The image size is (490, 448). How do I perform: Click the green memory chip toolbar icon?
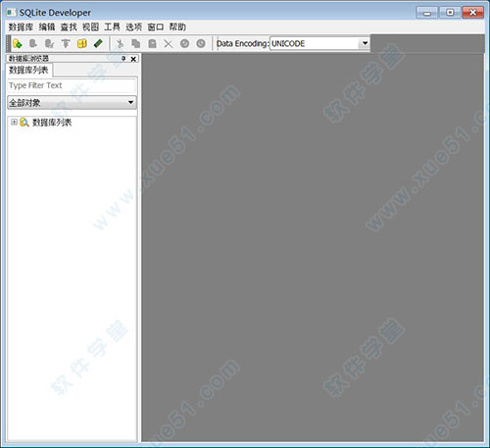(98, 43)
